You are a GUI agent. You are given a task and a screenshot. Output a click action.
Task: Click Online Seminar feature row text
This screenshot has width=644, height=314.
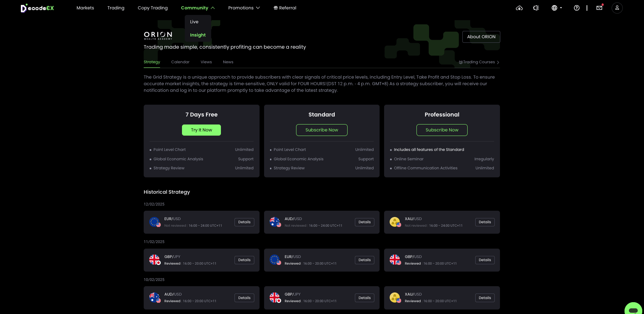coord(409,159)
